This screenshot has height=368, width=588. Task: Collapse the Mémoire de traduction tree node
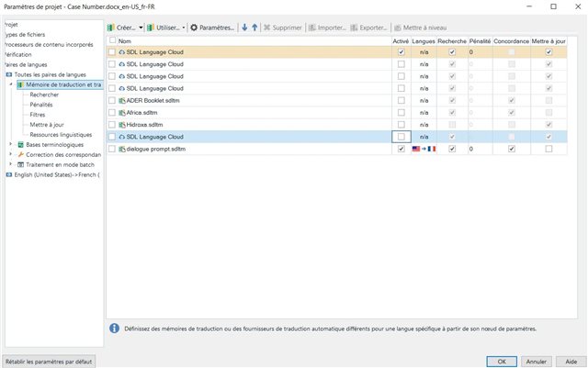click(x=11, y=84)
